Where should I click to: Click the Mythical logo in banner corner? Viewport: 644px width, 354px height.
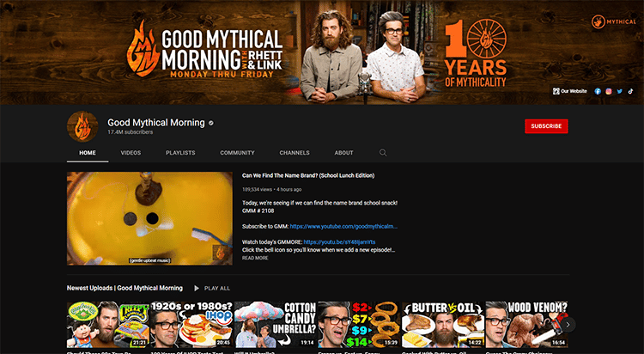coord(609,21)
